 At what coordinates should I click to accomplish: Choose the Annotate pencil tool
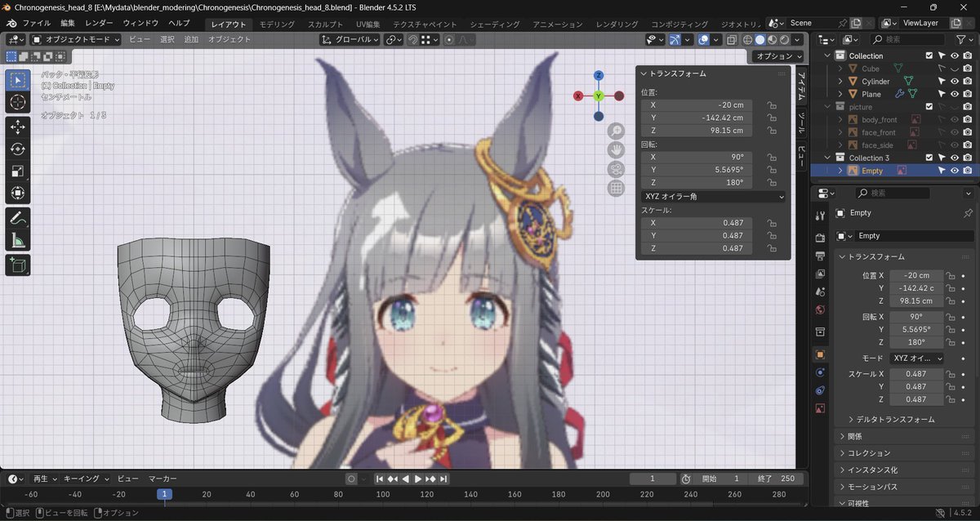[x=18, y=218]
